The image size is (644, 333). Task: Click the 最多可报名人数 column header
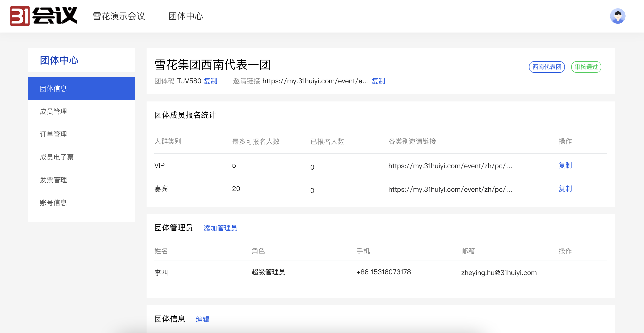click(x=256, y=142)
